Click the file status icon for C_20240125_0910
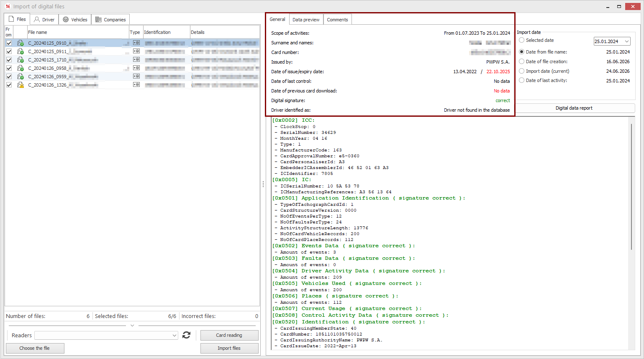The width and height of the screenshot is (644, 359). 20,43
